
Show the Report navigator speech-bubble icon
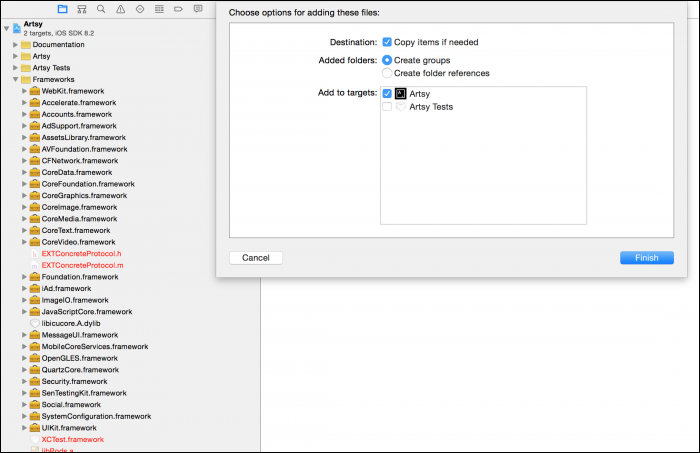tap(196, 9)
